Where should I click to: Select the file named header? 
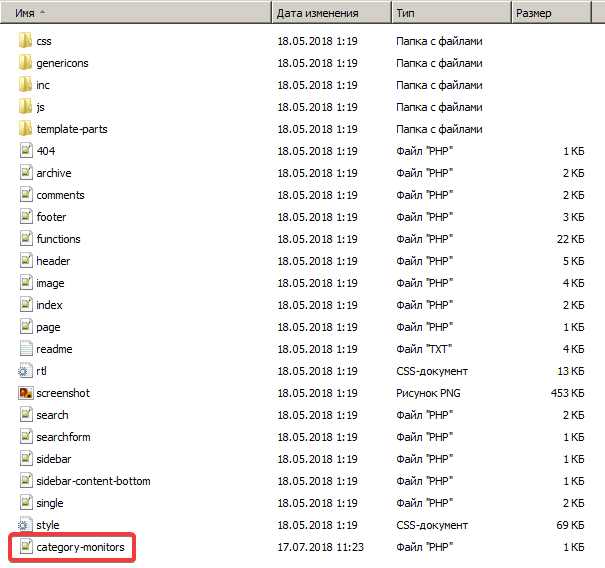(53, 261)
